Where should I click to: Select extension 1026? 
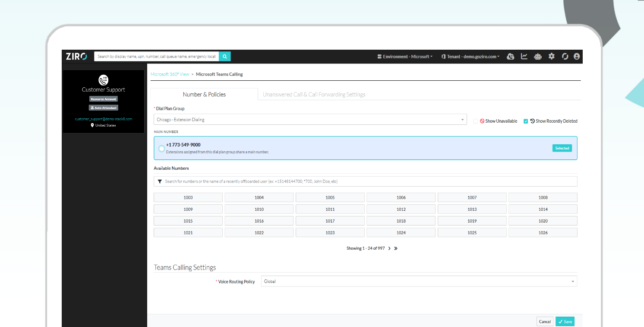pyautogui.click(x=543, y=232)
